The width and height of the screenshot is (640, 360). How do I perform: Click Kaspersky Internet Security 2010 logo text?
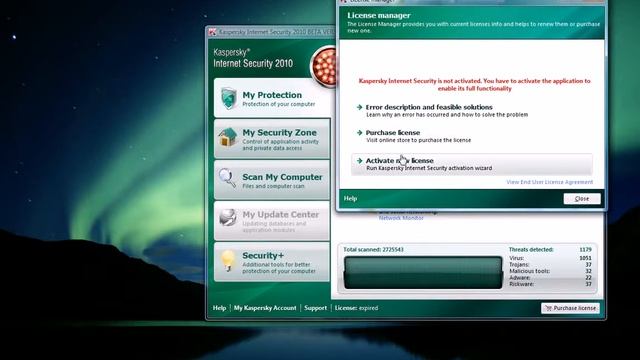click(253, 58)
